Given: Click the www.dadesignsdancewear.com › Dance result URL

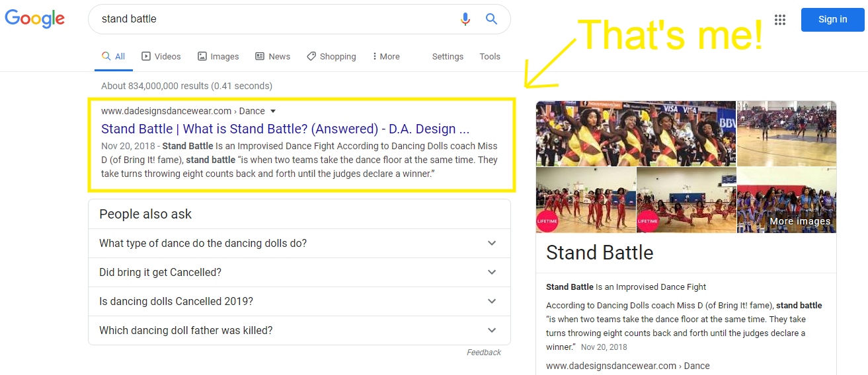Looking at the screenshot, I should (182, 111).
